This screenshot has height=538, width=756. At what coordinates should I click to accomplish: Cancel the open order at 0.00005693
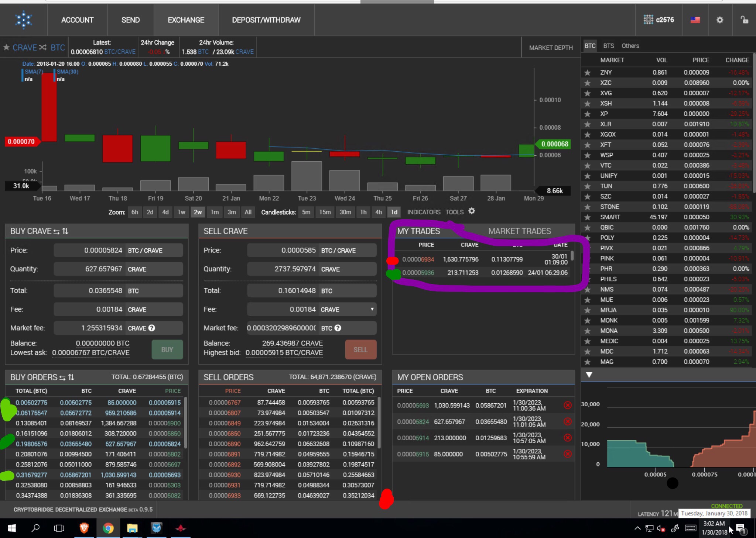pos(568,405)
